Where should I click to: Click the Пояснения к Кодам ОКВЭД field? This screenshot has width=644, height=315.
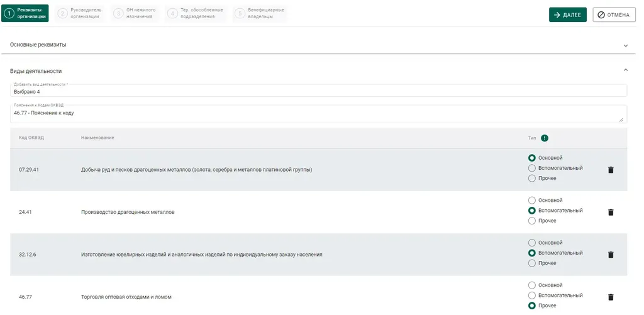point(314,114)
